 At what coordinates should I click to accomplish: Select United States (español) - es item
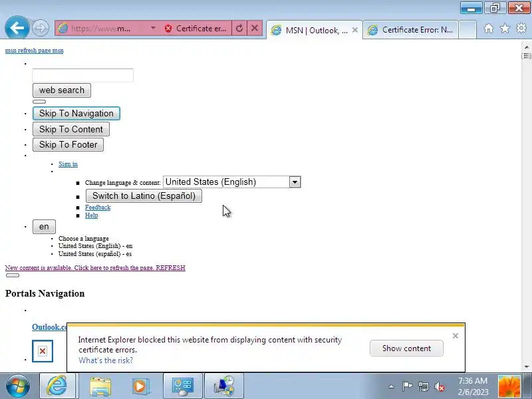pyautogui.click(x=95, y=254)
